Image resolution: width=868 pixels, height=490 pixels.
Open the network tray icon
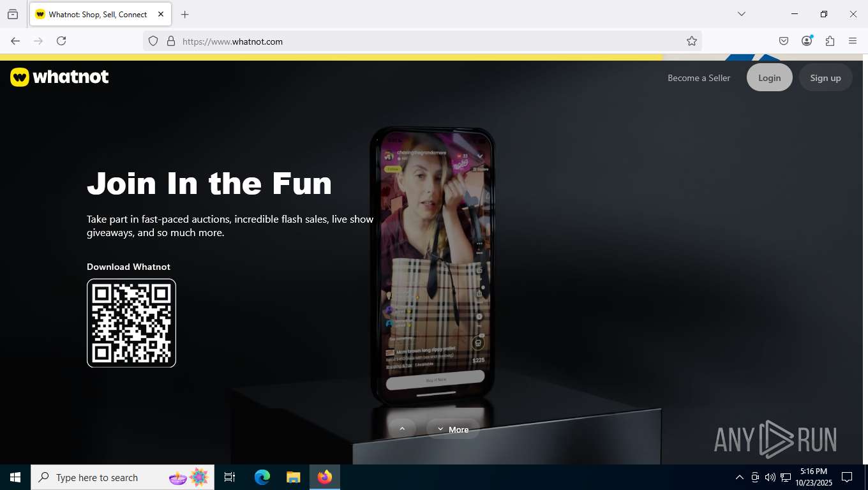pyautogui.click(x=785, y=477)
